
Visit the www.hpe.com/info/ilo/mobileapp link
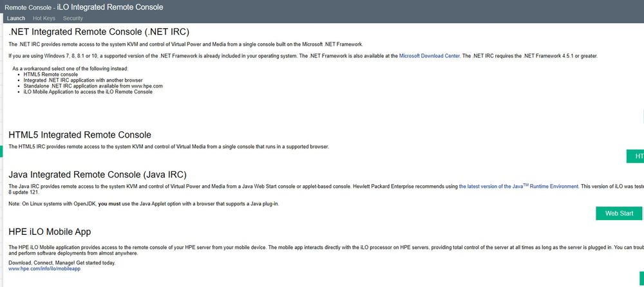[44, 268]
